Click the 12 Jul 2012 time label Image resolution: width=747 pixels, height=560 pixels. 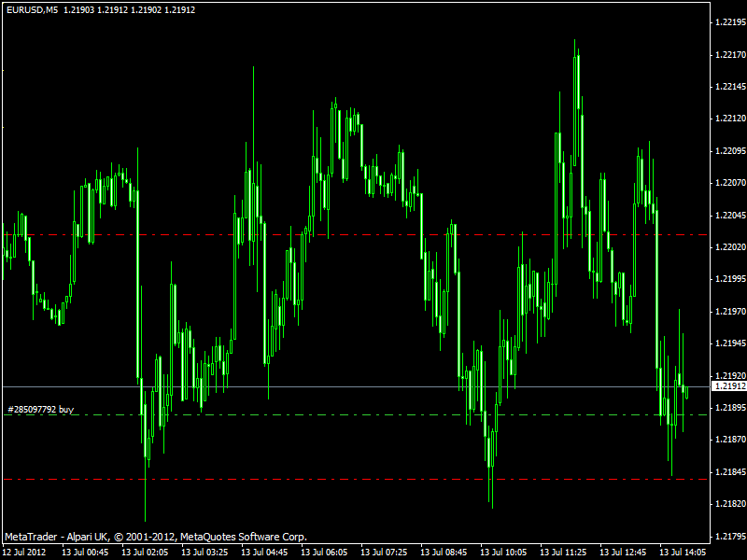24,553
